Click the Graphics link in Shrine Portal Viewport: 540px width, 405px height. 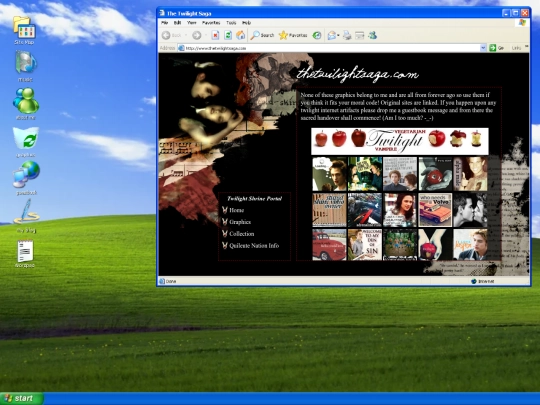(x=240, y=222)
